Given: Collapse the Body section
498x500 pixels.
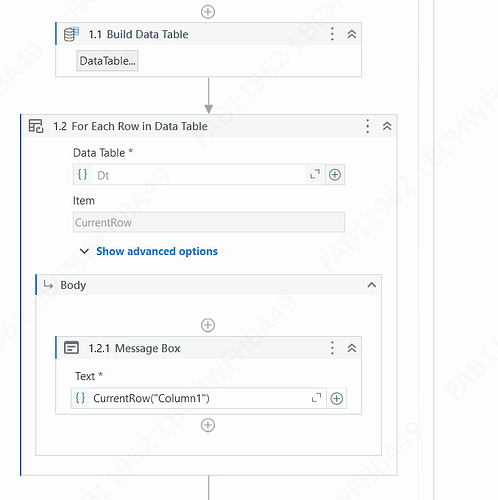Looking at the screenshot, I should point(372,285).
